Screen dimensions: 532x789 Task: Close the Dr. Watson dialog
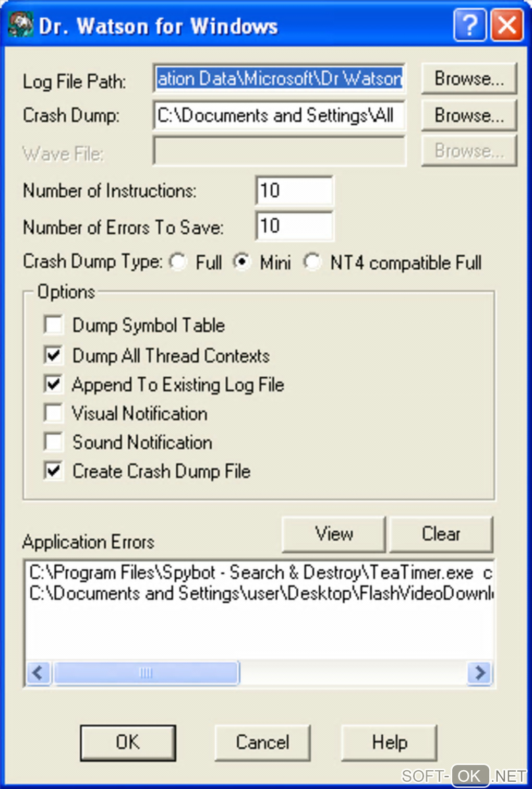tap(507, 25)
